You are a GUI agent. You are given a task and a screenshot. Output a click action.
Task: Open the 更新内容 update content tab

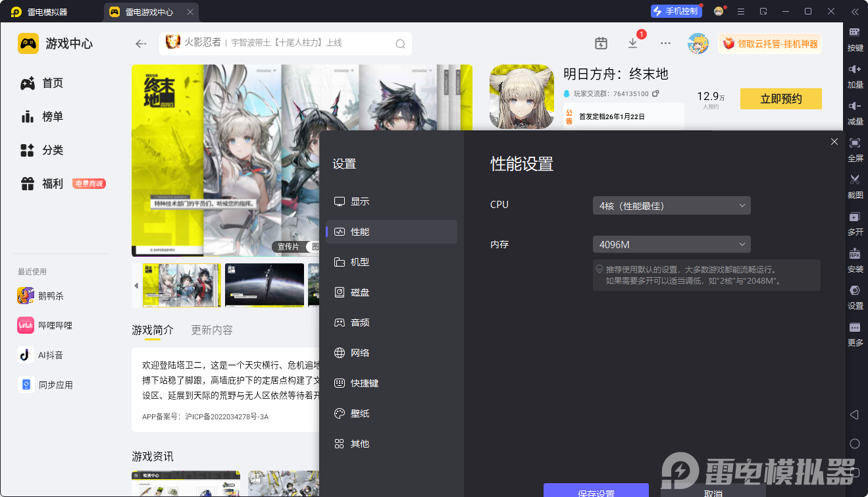[211, 330]
